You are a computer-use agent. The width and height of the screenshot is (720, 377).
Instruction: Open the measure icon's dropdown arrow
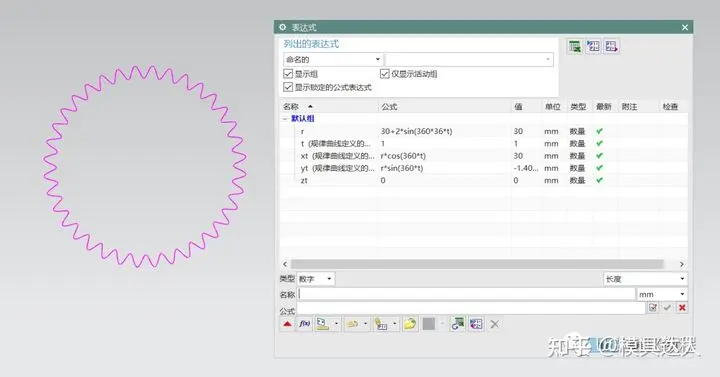click(x=336, y=324)
